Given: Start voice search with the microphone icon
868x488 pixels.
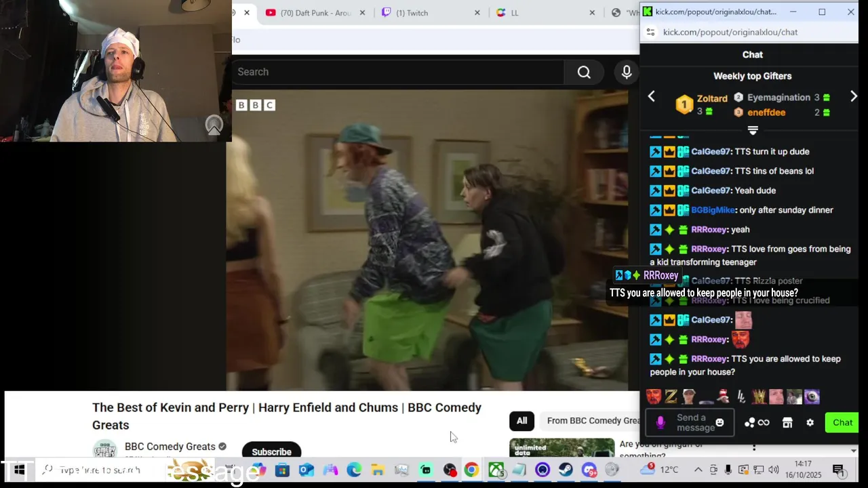Looking at the screenshot, I should pos(627,72).
